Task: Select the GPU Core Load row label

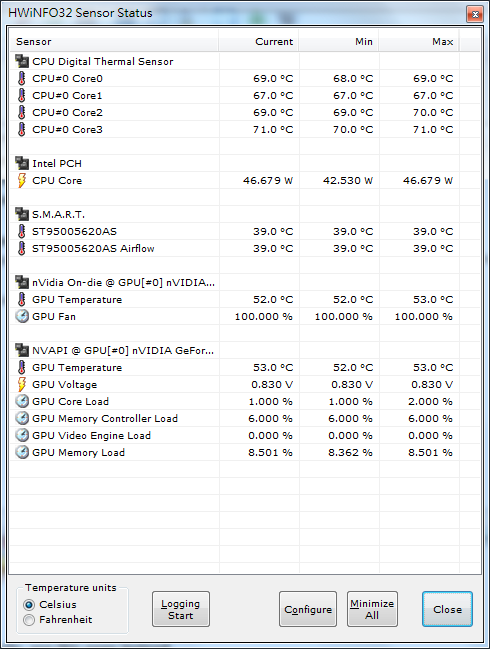Action: [x=71, y=401]
